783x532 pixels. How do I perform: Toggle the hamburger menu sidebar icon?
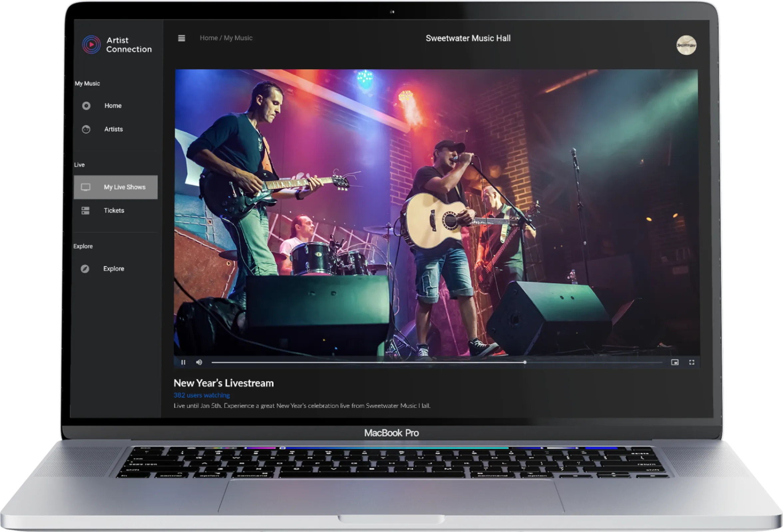181,38
